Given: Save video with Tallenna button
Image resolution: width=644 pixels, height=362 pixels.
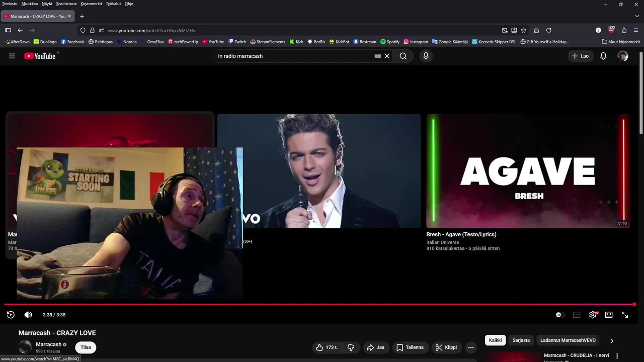Looking at the screenshot, I should [410, 347].
